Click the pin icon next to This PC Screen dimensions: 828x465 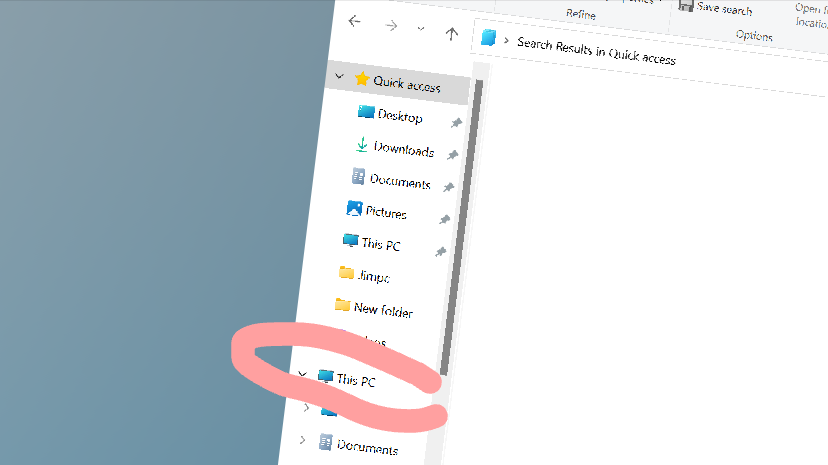(x=441, y=252)
